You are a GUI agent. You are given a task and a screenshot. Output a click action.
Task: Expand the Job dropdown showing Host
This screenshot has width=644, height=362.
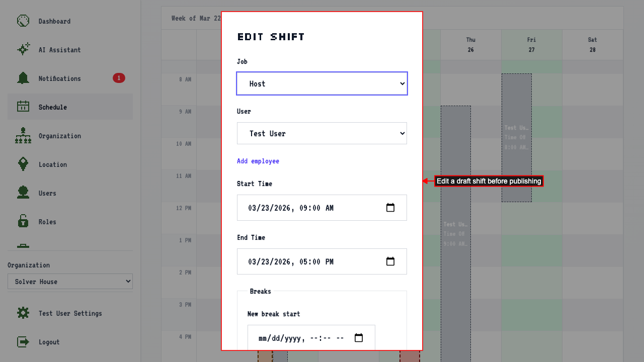(x=322, y=83)
